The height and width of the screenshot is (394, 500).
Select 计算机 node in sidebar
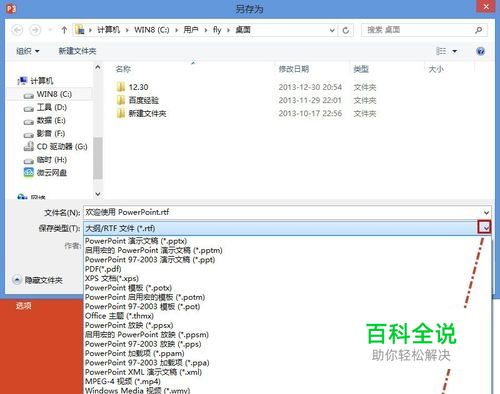(x=35, y=81)
